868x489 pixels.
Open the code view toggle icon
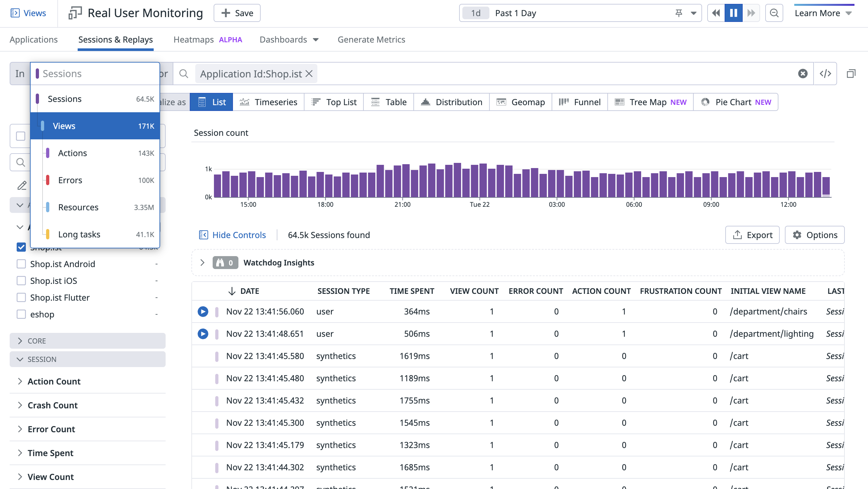tap(825, 74)
